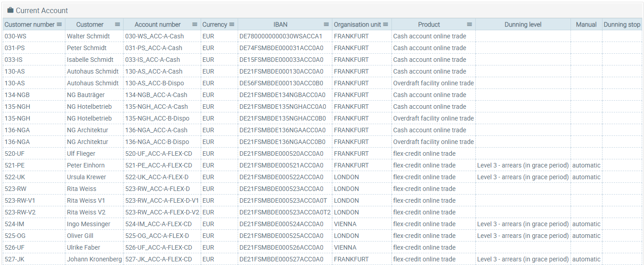The width and height of the screenshot is (644, 265).
Task: Open the Organisation unit column menu icon
Action: click(x=386, y=24)
